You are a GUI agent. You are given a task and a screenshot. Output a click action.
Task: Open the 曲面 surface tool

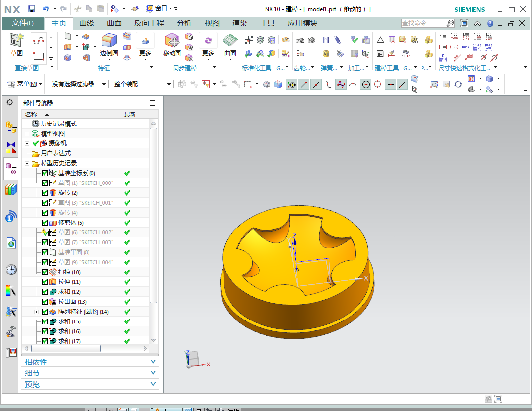[x=230, y=45]
